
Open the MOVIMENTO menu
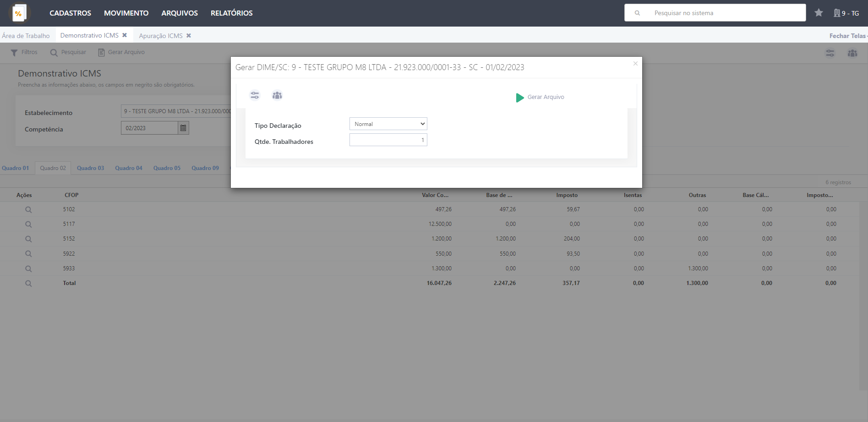pos(126,13)
